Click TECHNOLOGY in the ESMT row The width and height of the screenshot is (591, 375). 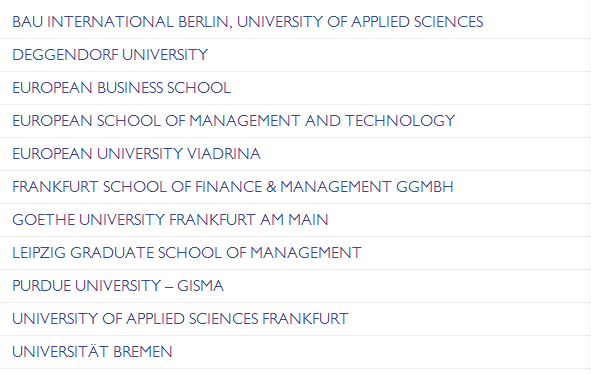click(400, 121)
